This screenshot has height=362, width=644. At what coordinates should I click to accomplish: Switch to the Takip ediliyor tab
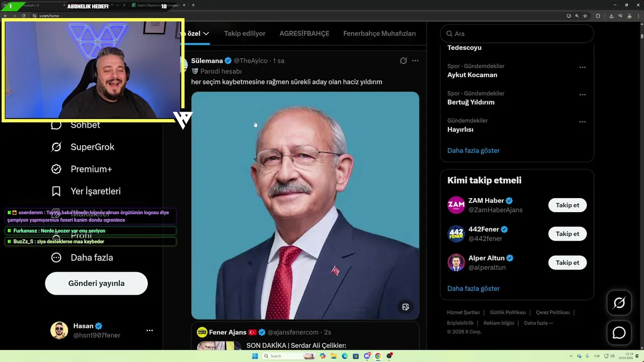pyautogui.click(x=245, y=34)
